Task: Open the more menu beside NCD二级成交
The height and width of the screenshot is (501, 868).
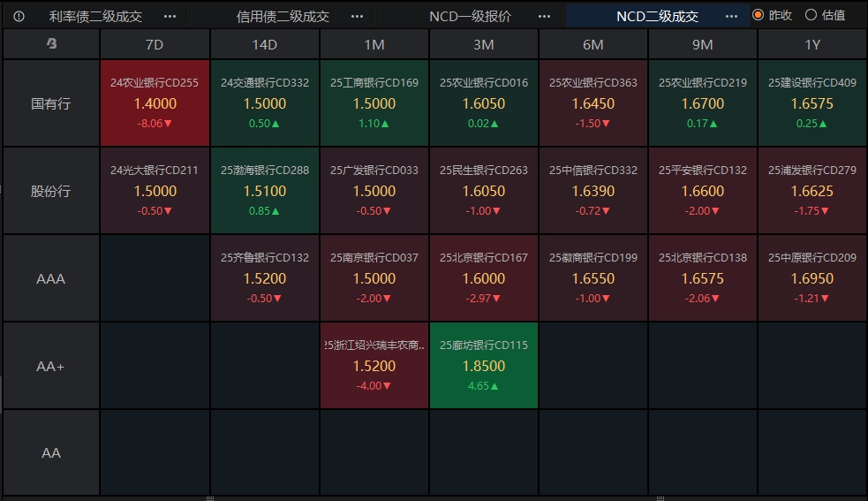Action: (x=731, y=17)
